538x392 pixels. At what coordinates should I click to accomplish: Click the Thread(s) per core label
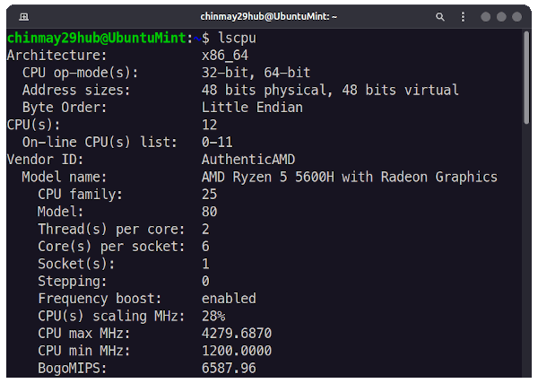(x=111, y=230)
